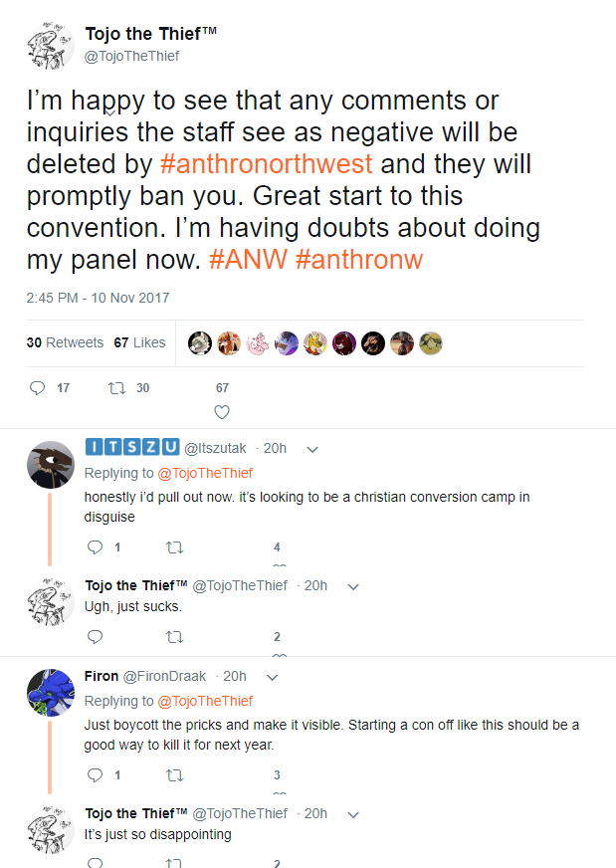Viewport: 616px width, 868px height.
Task: Click reply icon on main tweet
Action: click(x=37, y=387)
